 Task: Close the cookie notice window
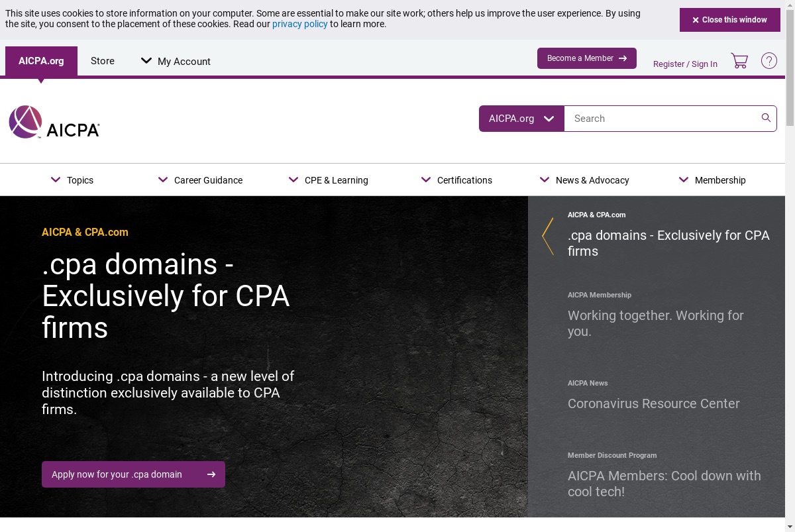pos(730,20)
